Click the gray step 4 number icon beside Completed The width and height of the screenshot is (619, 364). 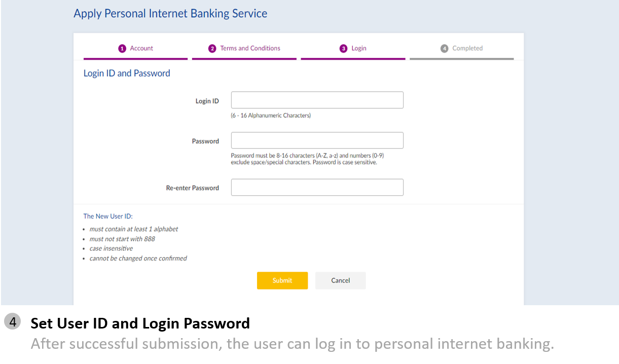coord(445,49)
